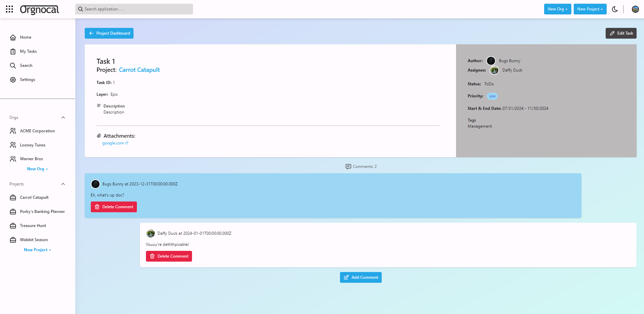
Task: Click Bugs Bunny author avatar
Action: tap(491, 61)
